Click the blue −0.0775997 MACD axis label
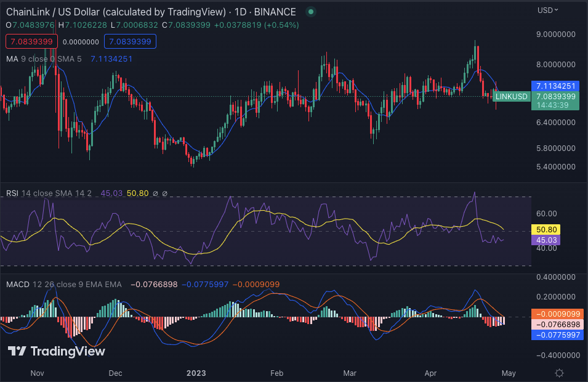Screen dimensions: 588x382 (x=558, y=335)
